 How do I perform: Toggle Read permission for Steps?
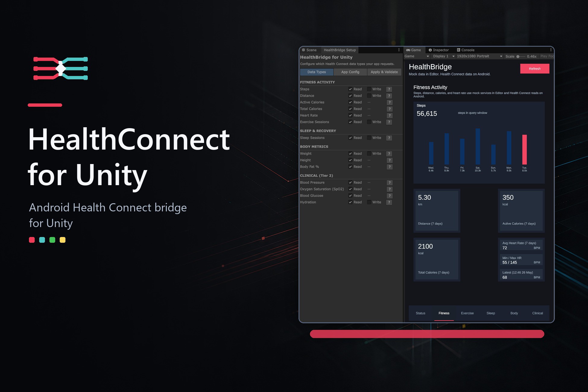point(350,89)
